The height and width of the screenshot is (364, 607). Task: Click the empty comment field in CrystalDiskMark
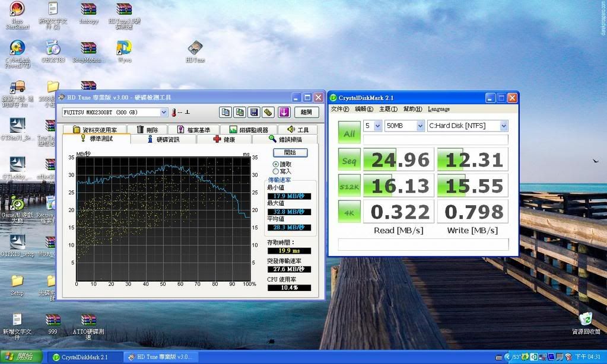[436, 139]
